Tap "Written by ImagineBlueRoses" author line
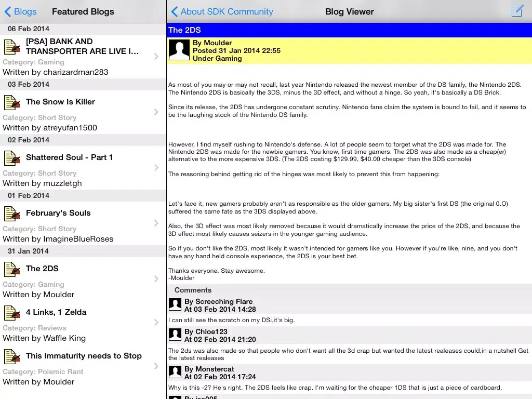The width and height of the screenshot is (532, 399). (x=58, y=239)
